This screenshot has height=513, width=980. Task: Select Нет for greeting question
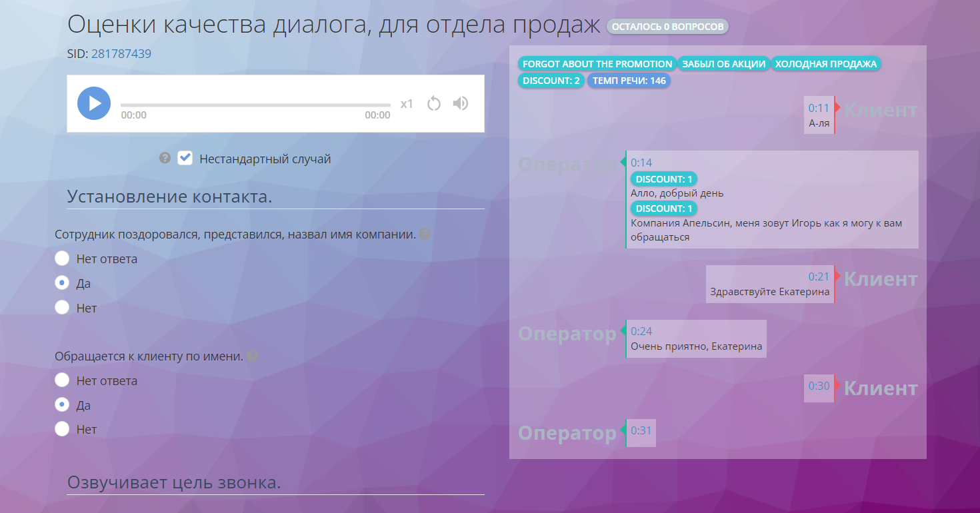pos(62,308)
